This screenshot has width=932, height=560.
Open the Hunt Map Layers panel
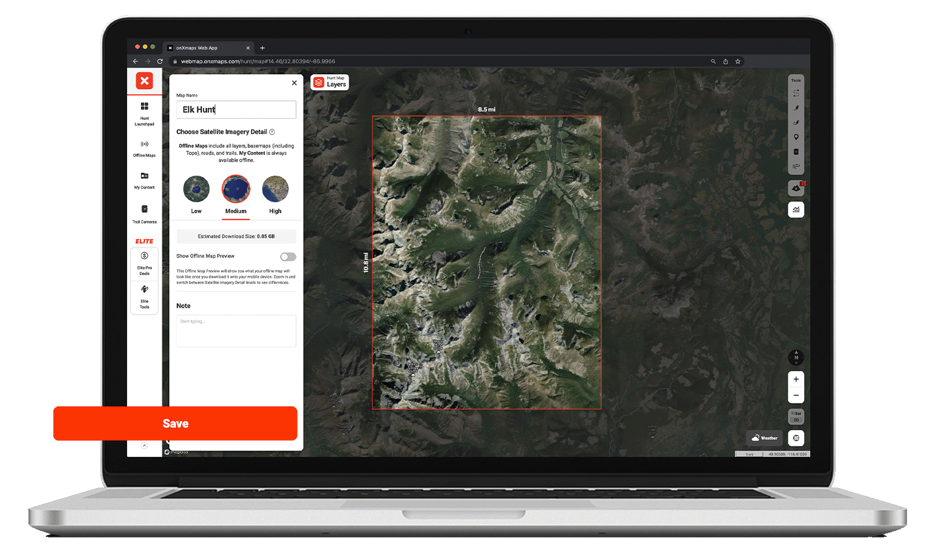329,82
